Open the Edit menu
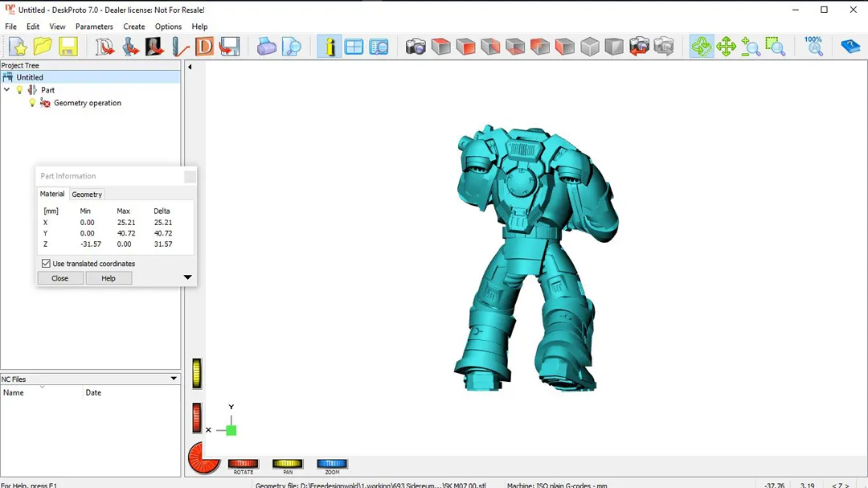This screenshot has width=868, height=488. click(x=33, y=27)
